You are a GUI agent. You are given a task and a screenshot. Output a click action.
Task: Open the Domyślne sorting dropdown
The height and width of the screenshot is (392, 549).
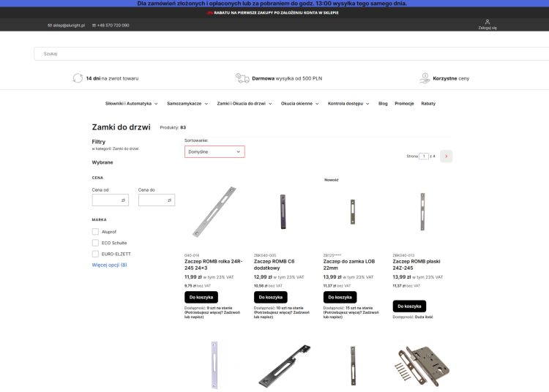[x=214, y=151]
